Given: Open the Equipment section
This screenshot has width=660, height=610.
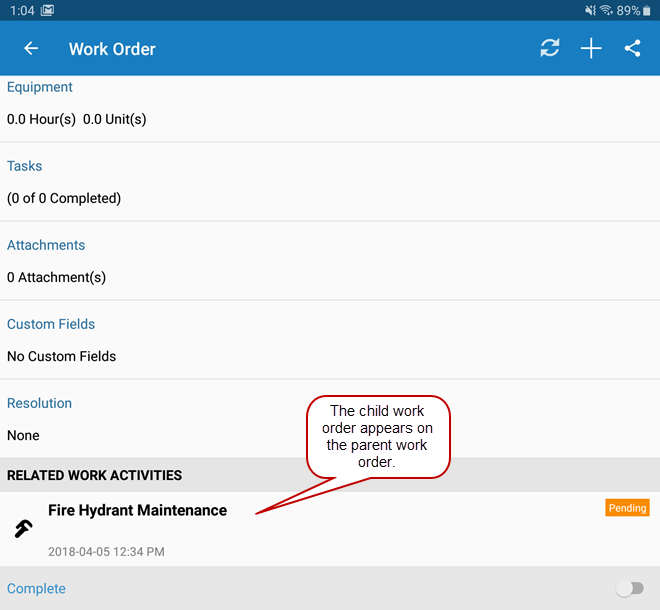Looking at the screenshot, I should [x=40, y=87].
